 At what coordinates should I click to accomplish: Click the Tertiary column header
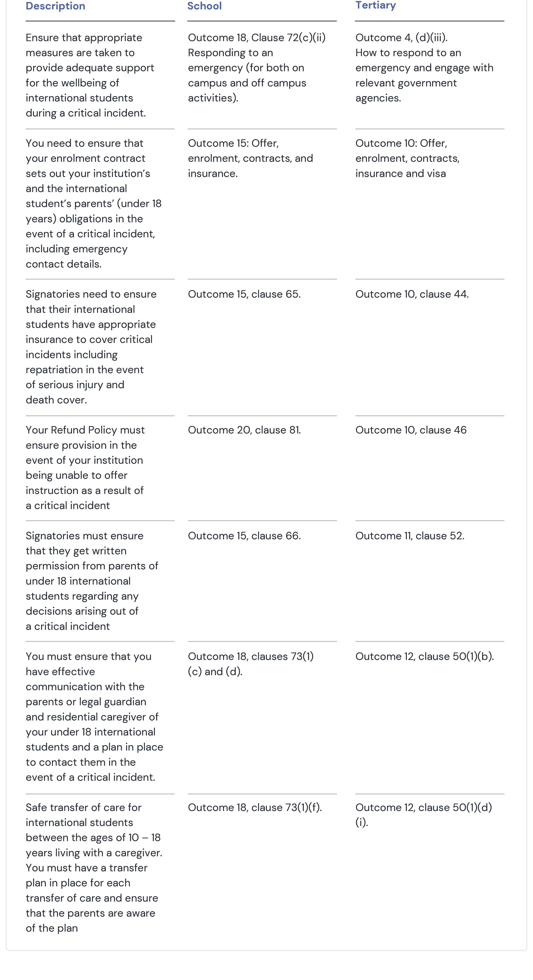pos(375,5)
